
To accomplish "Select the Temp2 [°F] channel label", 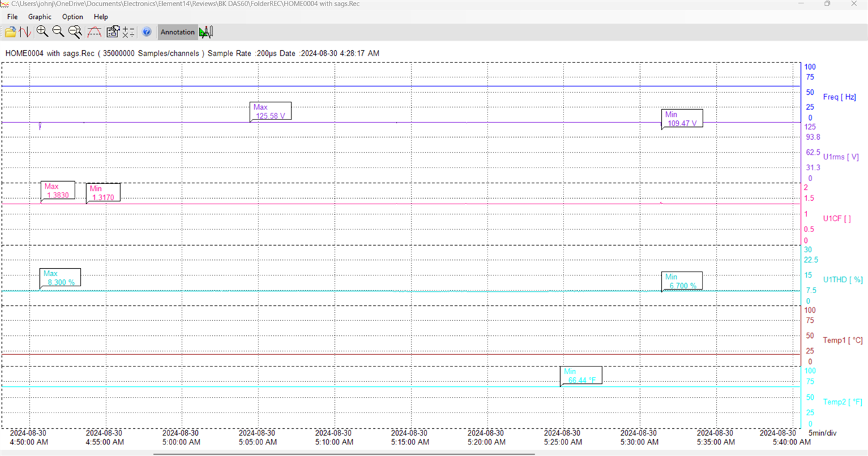I will coord(843,402).
